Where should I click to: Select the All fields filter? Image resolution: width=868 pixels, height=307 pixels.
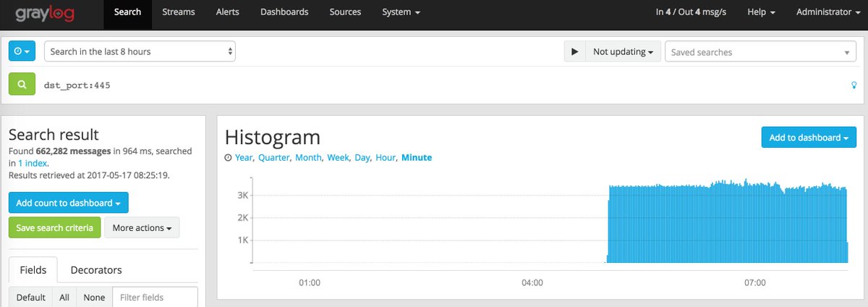pyautogui.click(x=64, y=297)
